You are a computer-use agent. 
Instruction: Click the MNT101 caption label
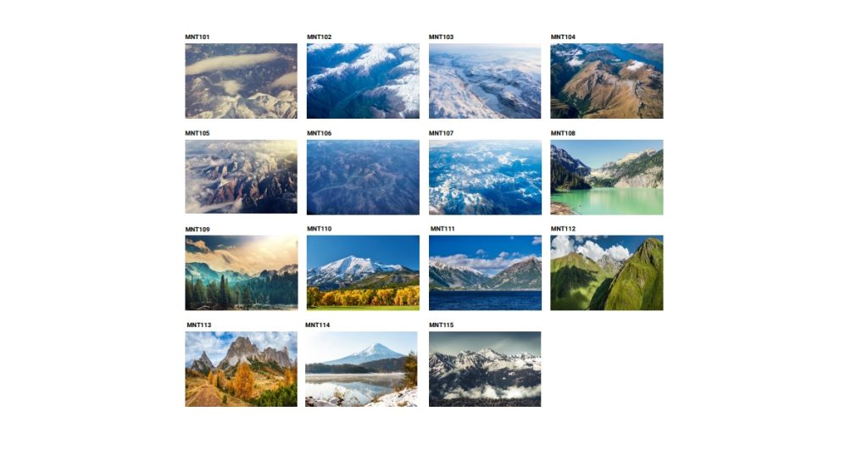(197, 37)
